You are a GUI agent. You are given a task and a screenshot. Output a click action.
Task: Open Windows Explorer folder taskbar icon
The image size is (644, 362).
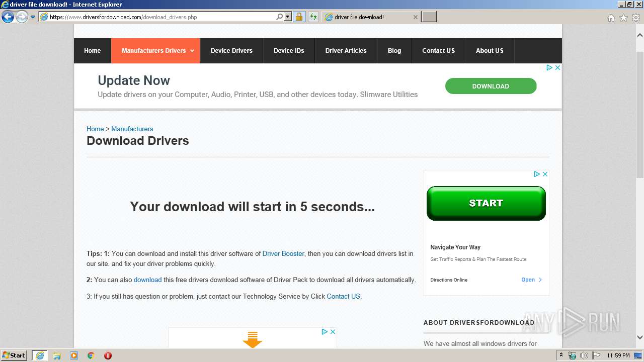pos(57,355)
